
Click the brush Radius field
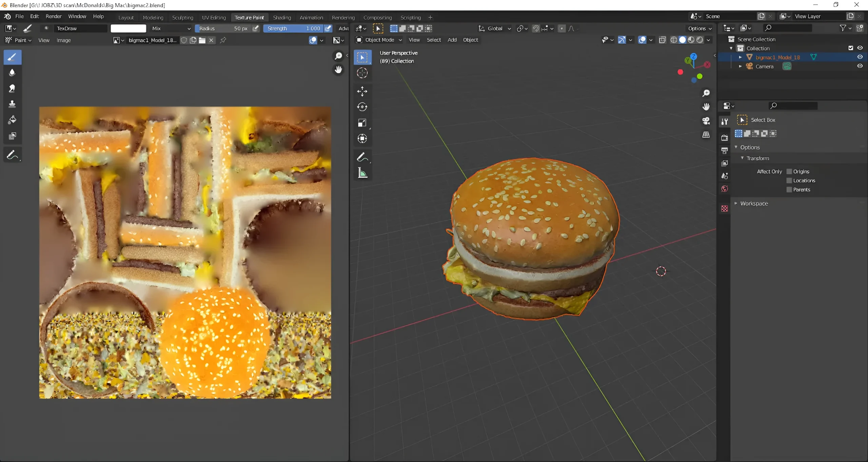pyautogui.click(x=223, y=28)
